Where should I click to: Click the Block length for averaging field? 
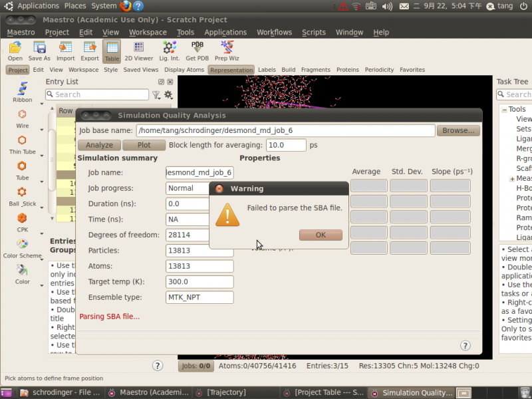[286, 145]
